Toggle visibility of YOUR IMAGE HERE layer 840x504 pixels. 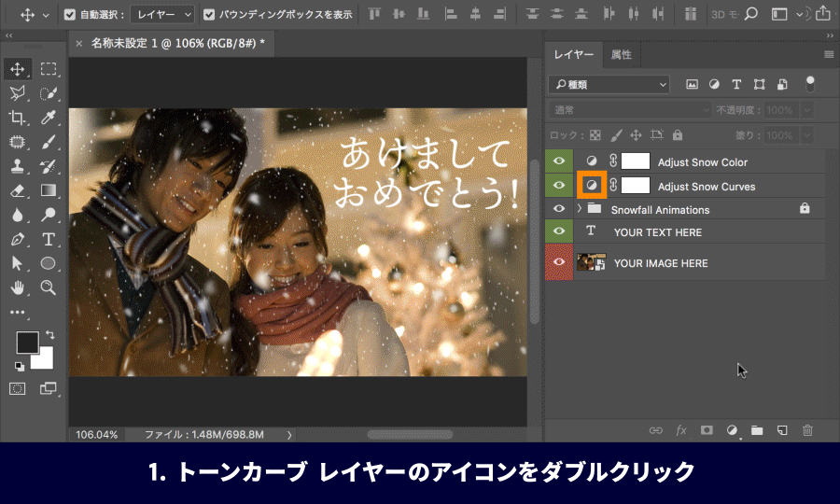(560, 263)
